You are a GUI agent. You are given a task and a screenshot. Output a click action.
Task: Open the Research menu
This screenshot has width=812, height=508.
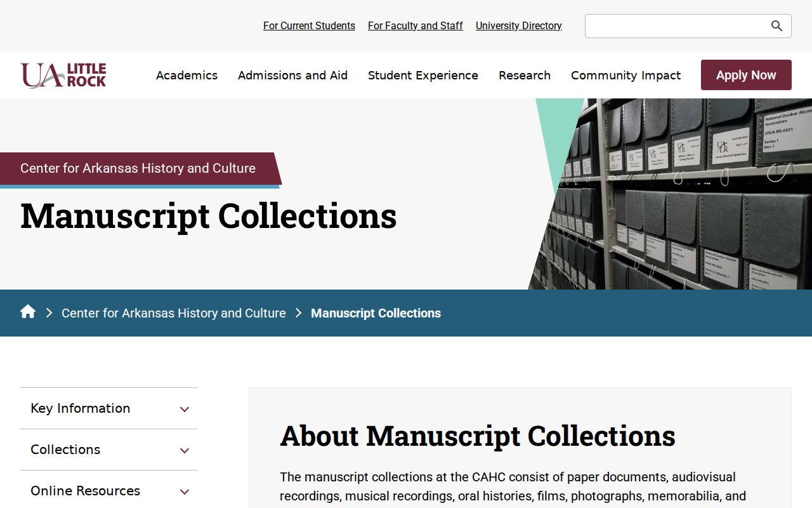pos(525,75)
